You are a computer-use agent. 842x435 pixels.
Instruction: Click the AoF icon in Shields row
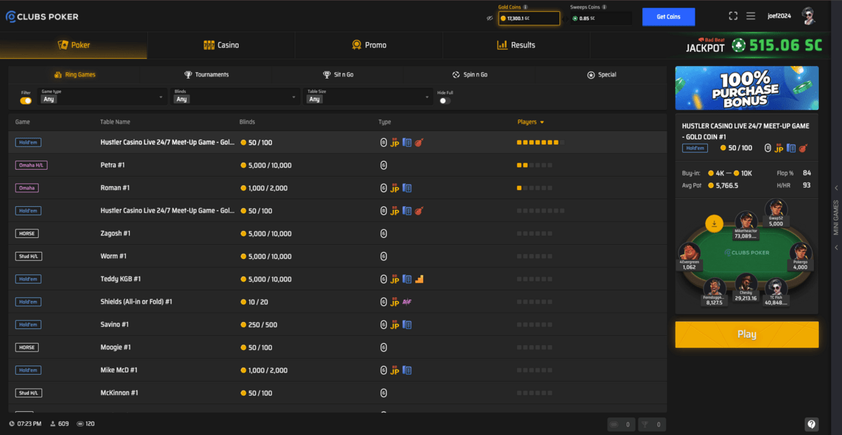click(407, 302)
